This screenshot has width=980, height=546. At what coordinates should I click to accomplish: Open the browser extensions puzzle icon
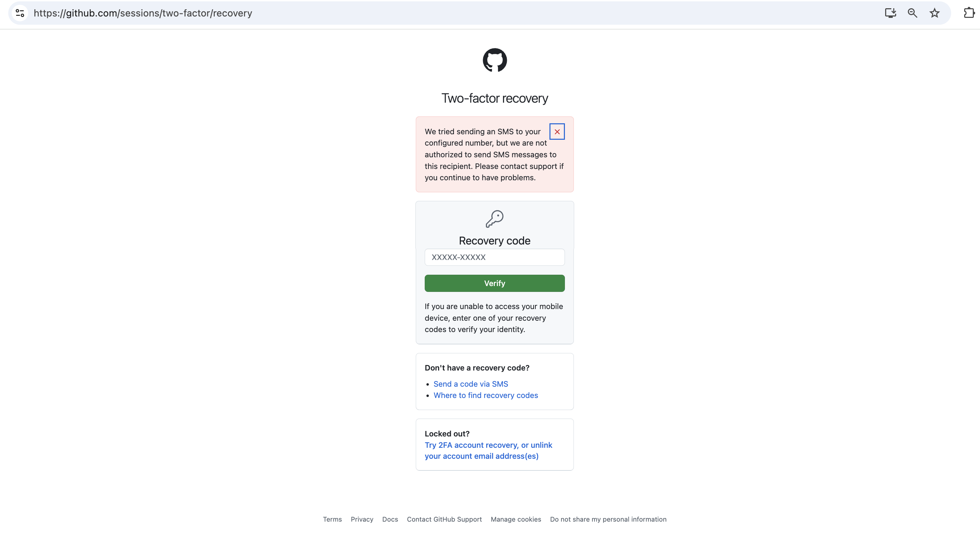click(969, 13)
